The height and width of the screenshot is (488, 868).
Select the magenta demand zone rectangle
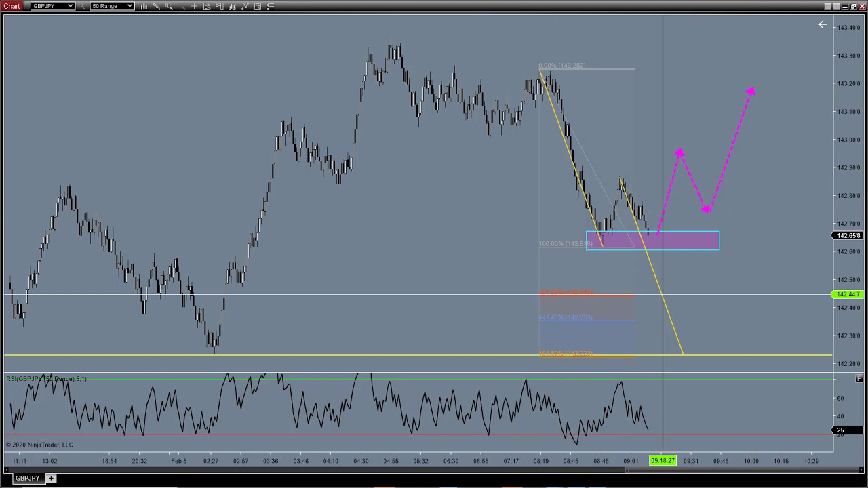click(652, 241)
